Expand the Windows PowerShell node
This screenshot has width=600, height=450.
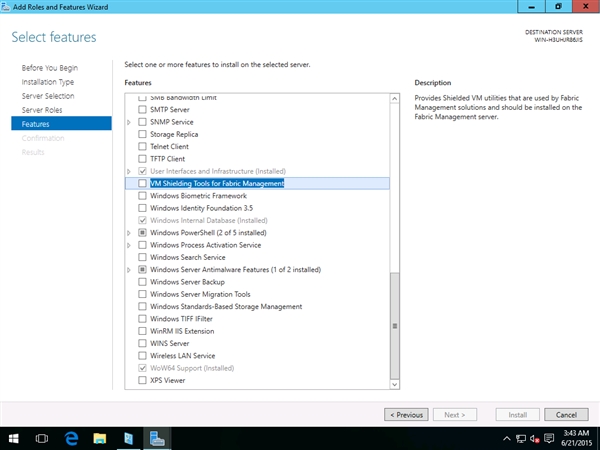(129, 233)
